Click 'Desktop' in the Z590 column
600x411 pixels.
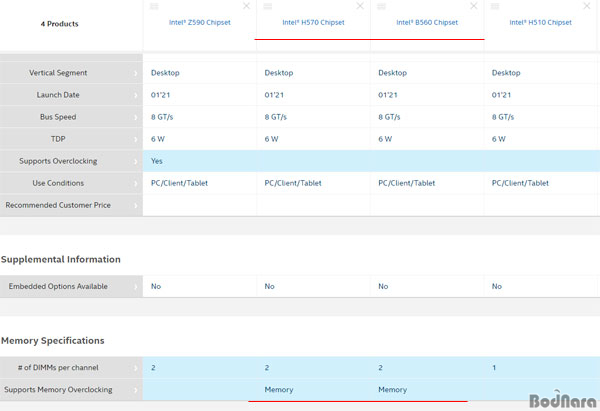click(x=165, y=73)
